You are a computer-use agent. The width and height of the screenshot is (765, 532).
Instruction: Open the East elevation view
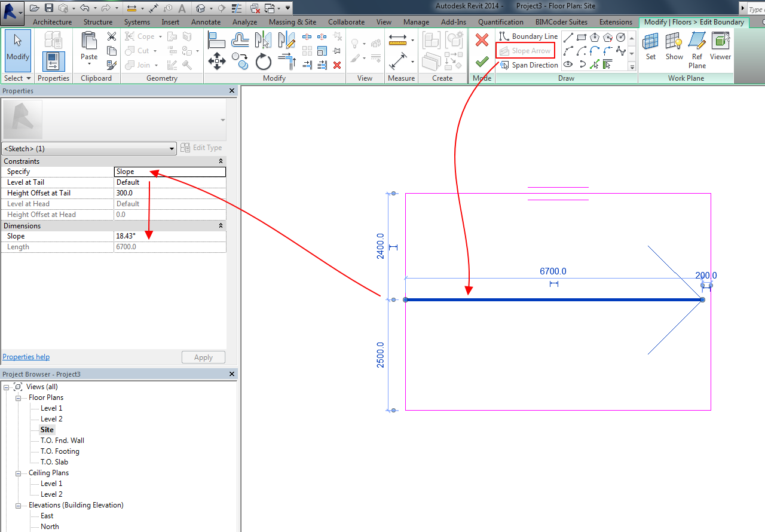pos(47,516)
